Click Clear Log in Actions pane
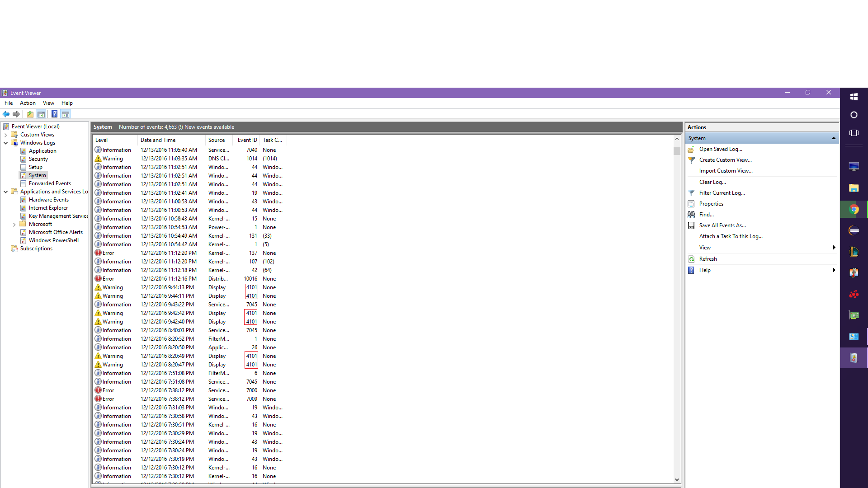Image resolution: width=868 pixels, height=488 pixels. click(x=712, y=182)
